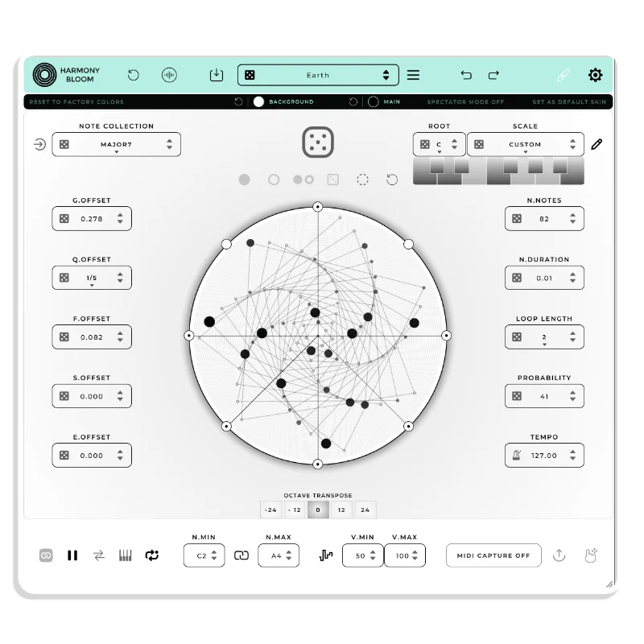Click the large center randomize dice

[x=318, y=142]
